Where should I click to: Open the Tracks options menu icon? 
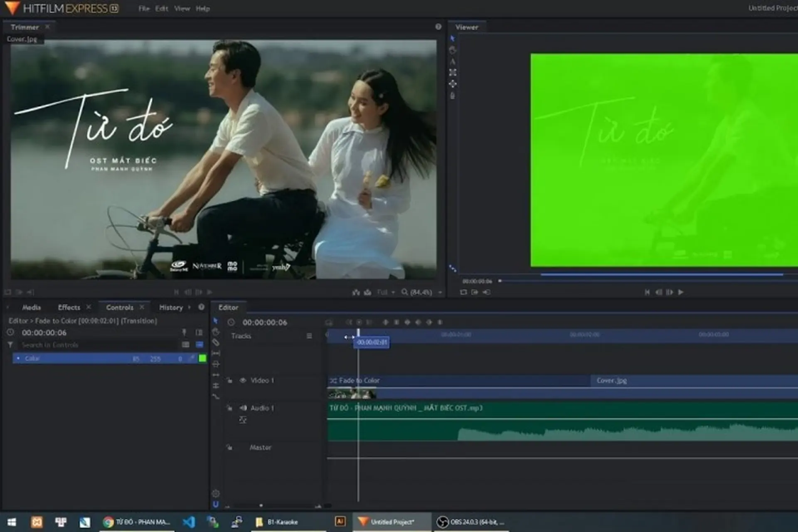pos(309,336)
